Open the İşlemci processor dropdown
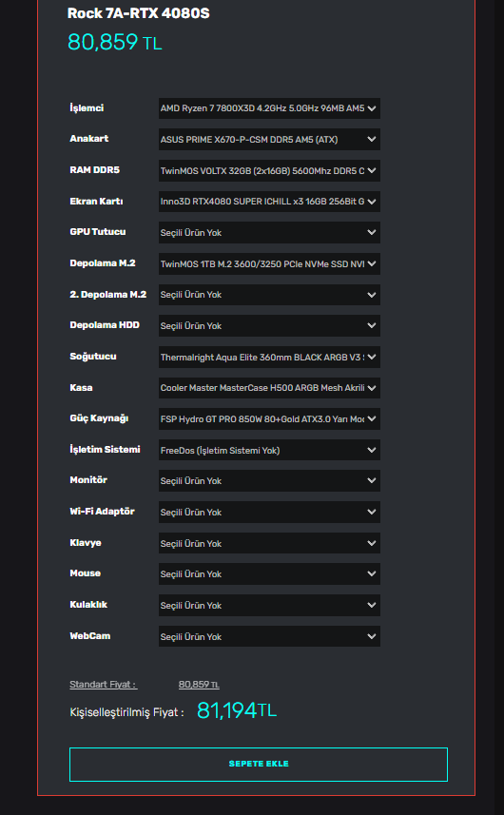Screen dimensions: 504x815 coord(269,108)
